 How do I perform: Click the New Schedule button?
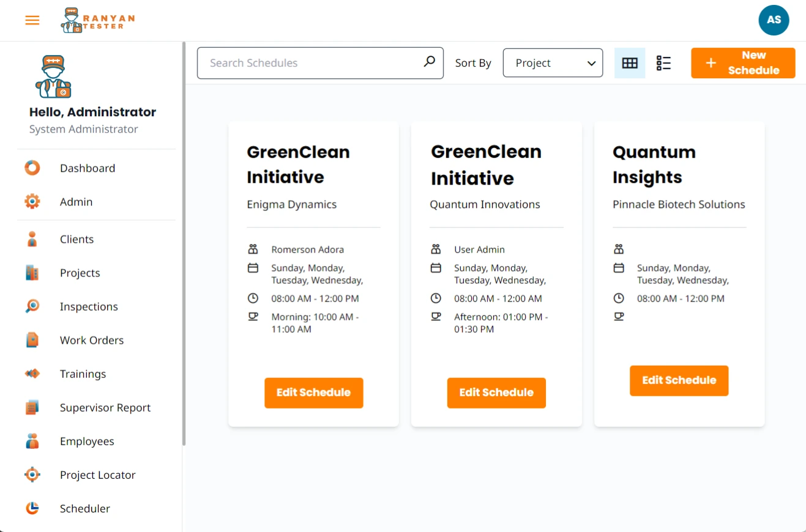pos(743,63)
